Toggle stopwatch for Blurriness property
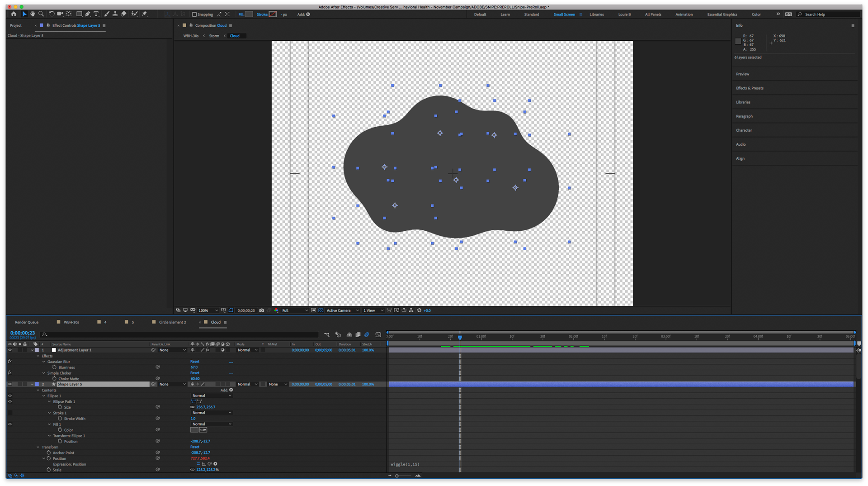Viewport: 868px width, 486px height. [54, 367]
